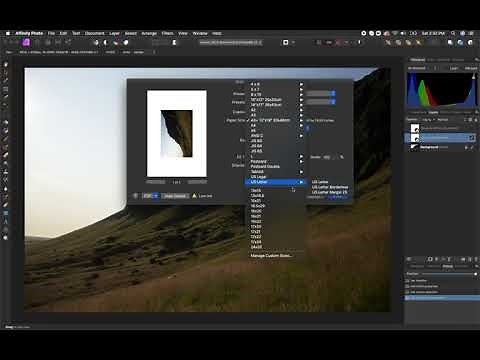The height and width of the screenshot is (360, 480).
Task: Choose JIS B3 paper size
Action: (x=275, y=141)
